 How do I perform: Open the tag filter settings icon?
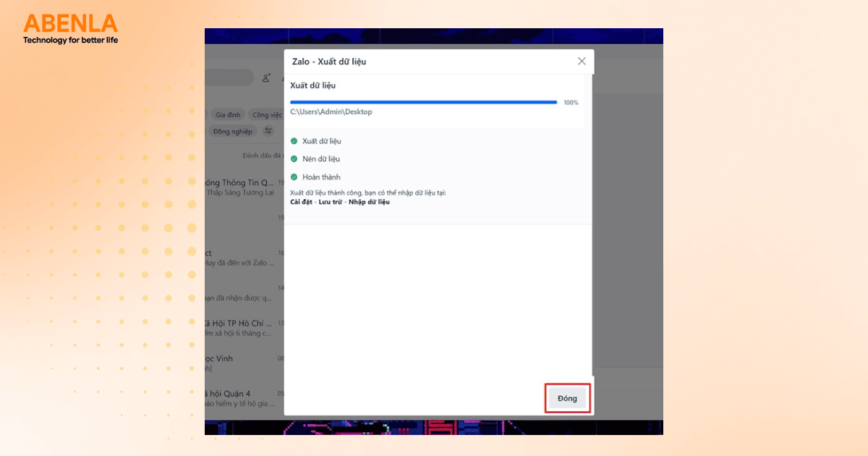pos(268,131)
